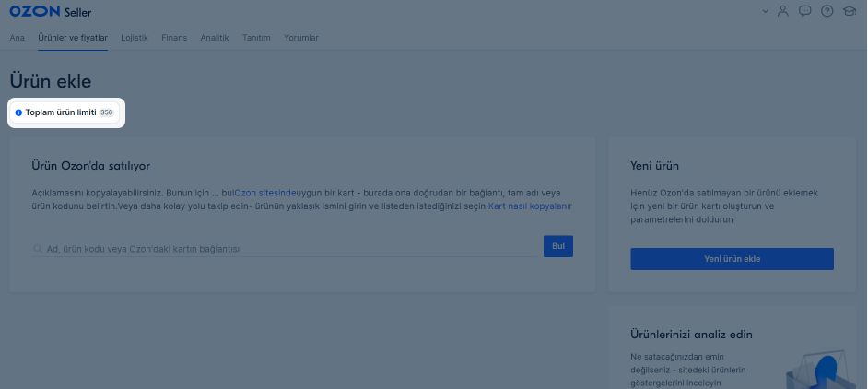Click Ürün Ozon'da satılıyor heading

91,166
